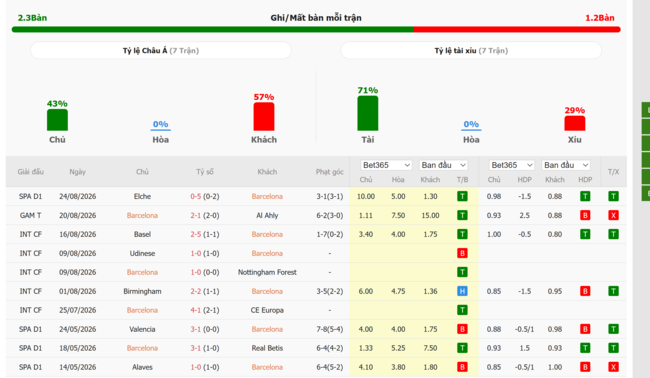Viewport: 650px width, 378px height.
Task: Select the Tỷ lệ tài xỉu tab
Action: [471, 51]
